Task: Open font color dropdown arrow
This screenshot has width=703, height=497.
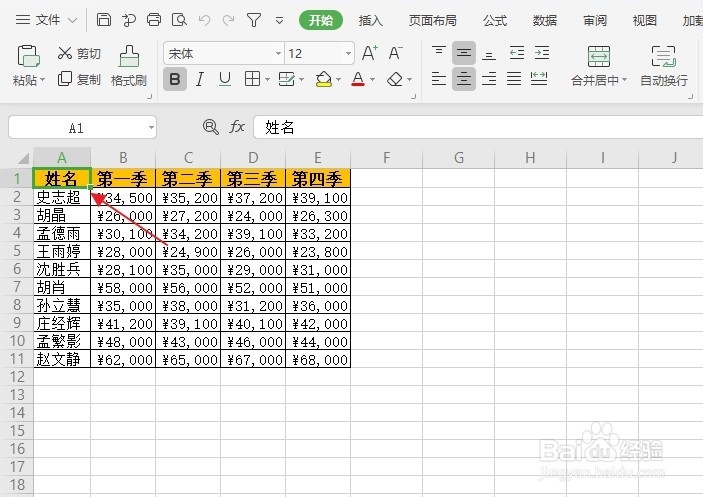Action: (x=372, y=80)
